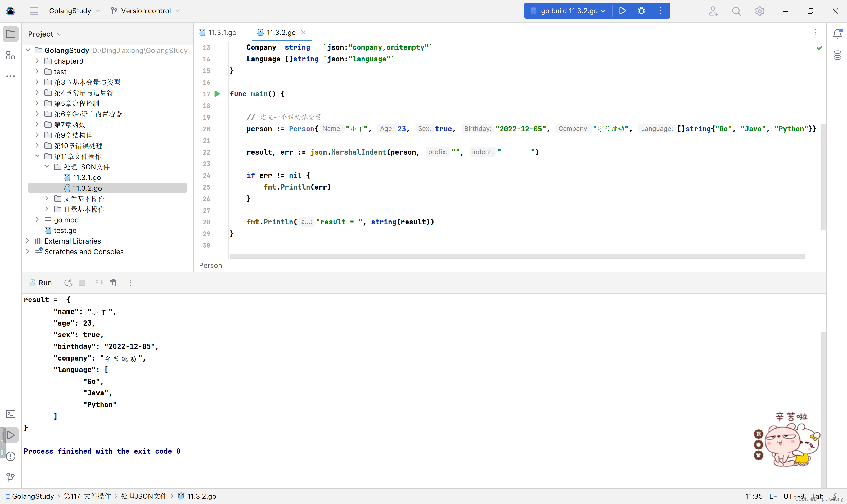Viewport: 847px width, 504px height.
Task: Click the console vertical scrollbar
Action: click(x=823, y=410)
